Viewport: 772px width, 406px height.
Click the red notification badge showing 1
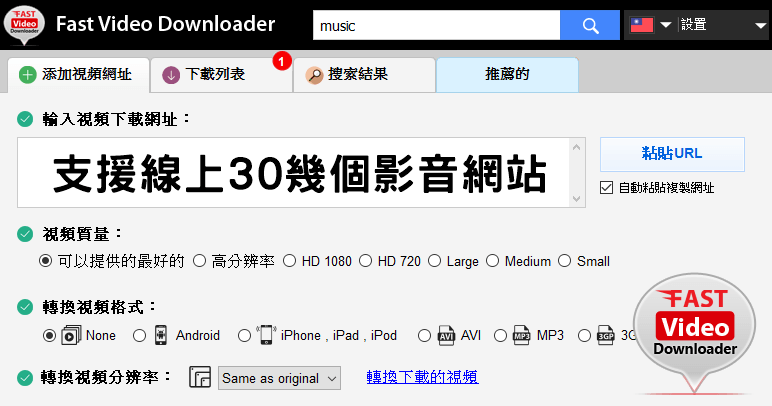coord(282,62)
